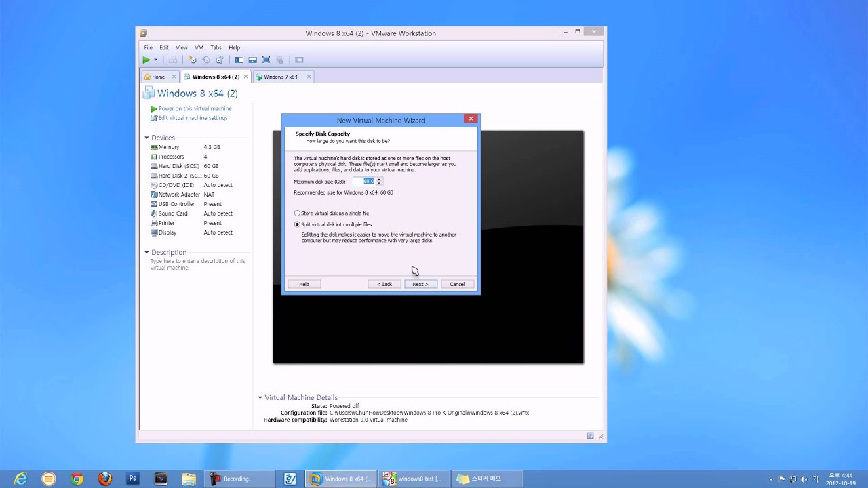Screen dimensions: 868x488
Task: Open File Explorer folder taskbar icon
Action: point(189,479)
